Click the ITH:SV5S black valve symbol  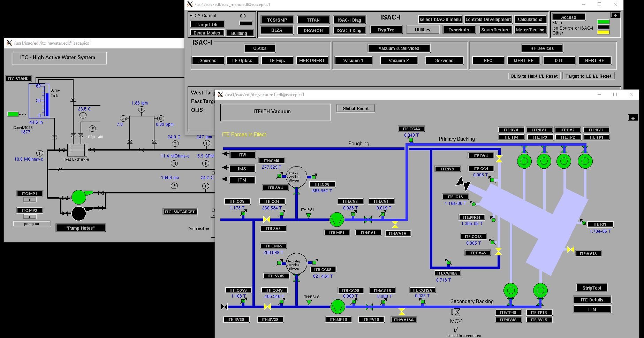coord(225,307)
